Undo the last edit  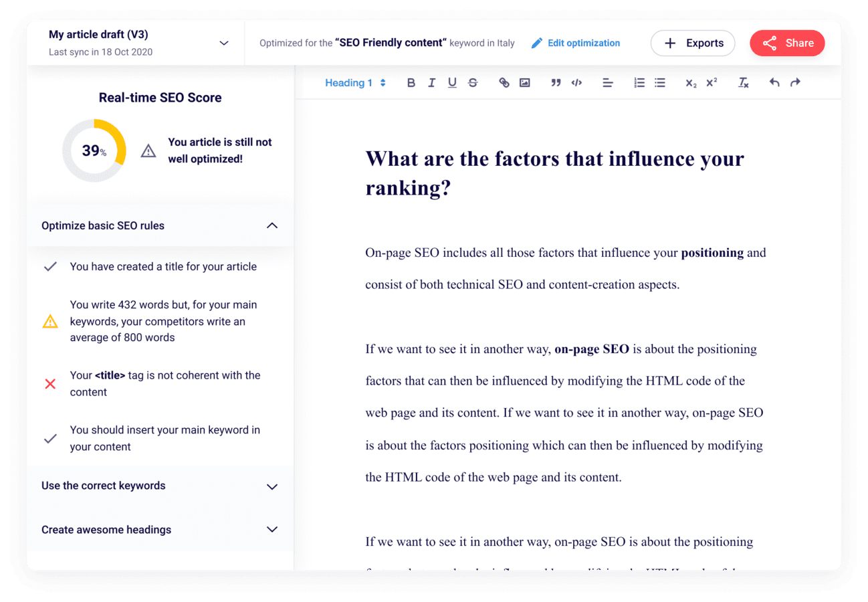tap(776, 82)
